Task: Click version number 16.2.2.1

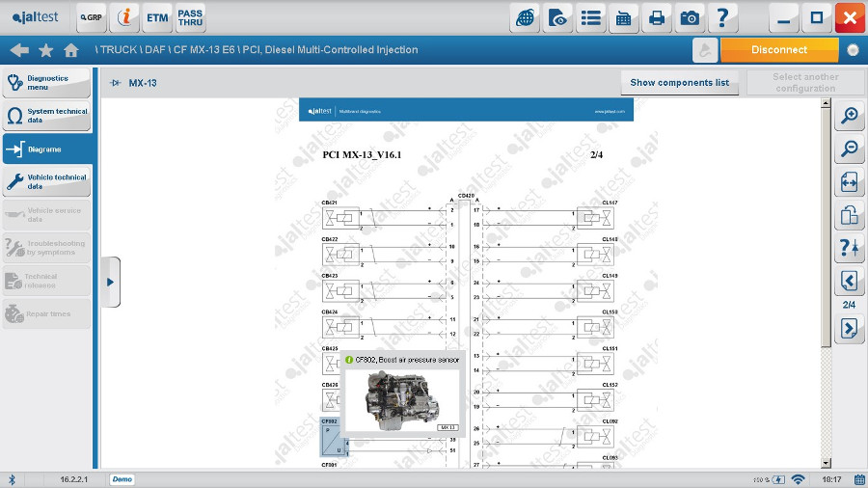Action: point(74,479)
